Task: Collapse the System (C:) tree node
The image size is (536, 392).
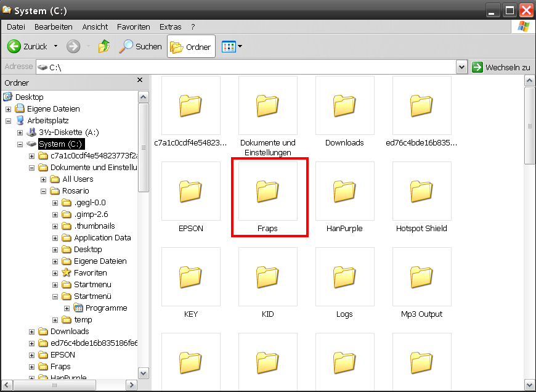Action: (20, 144)
